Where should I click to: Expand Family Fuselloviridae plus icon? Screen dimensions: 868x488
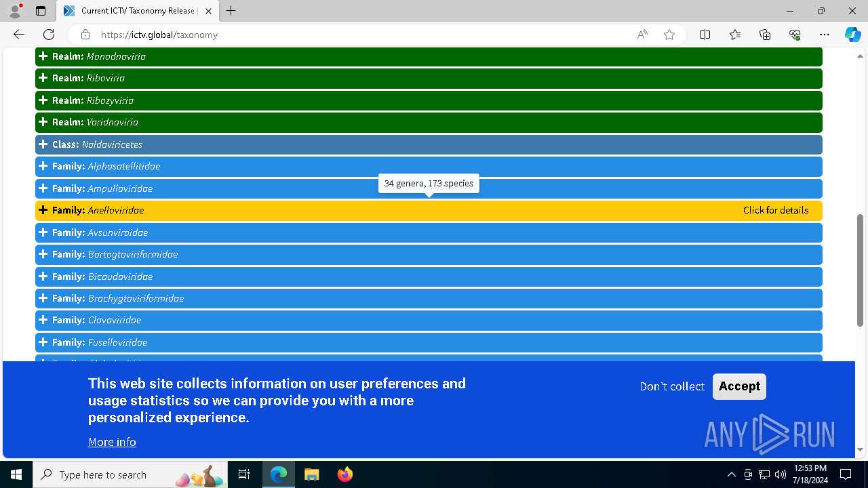click(43, 342)
